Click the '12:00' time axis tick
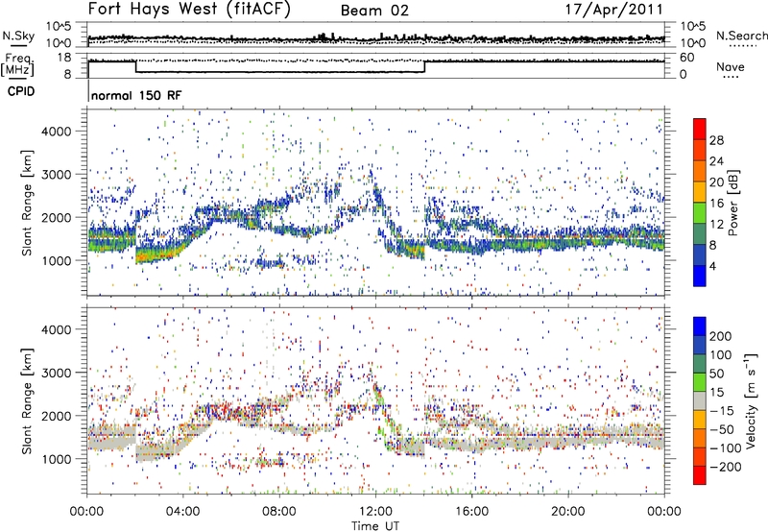Screen dimensions: 768x532 point(374,511)
